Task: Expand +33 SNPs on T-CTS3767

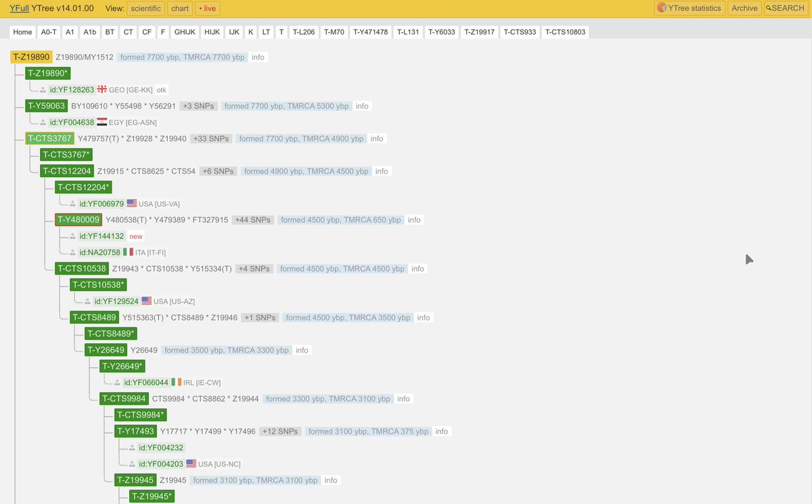Action: click(x=211, y=139)
